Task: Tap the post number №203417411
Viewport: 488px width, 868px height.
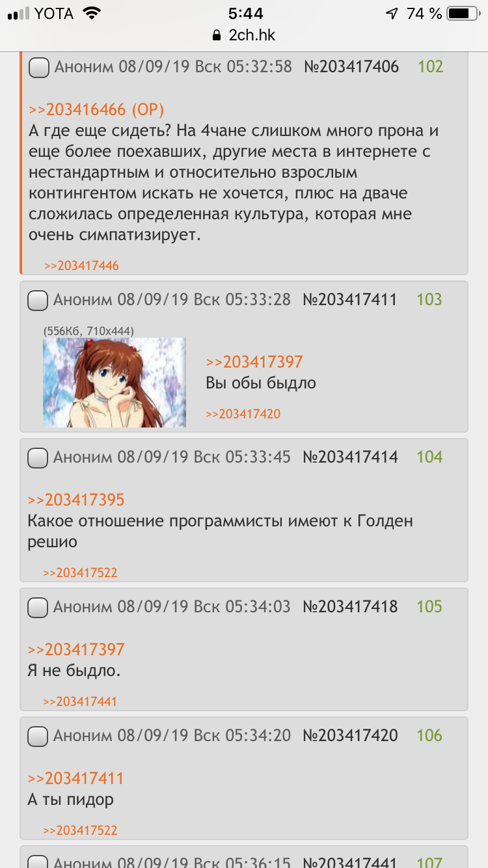Action: [350, 300]
